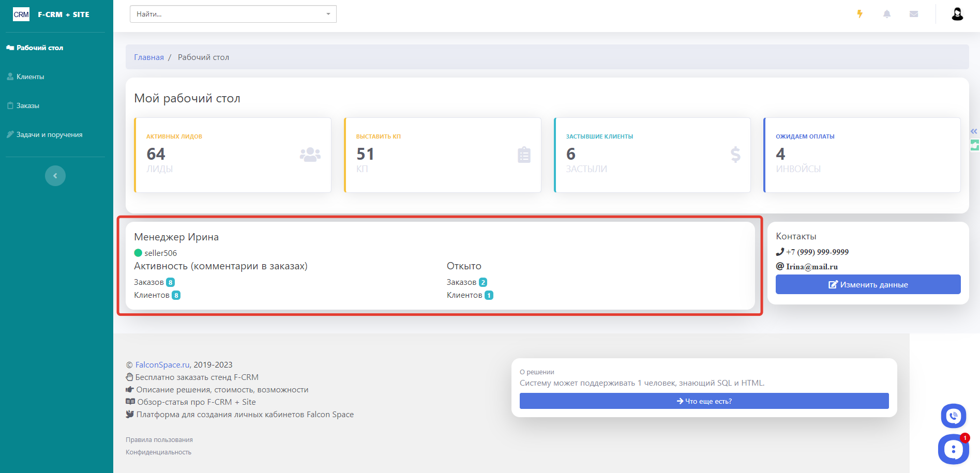
Task: Open Задачи и поручения section
Action: [49, 134]
